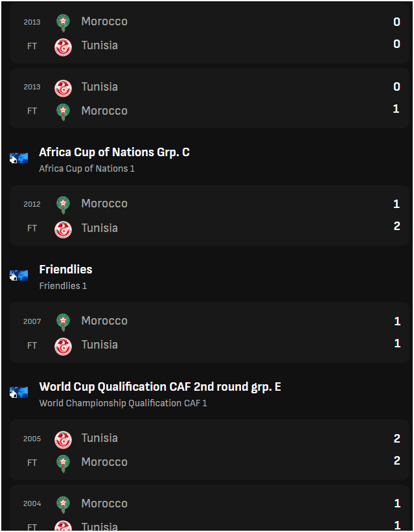Click Morocco crest in 2005 qualifier
414x532 pixels.
coord(63,463)
